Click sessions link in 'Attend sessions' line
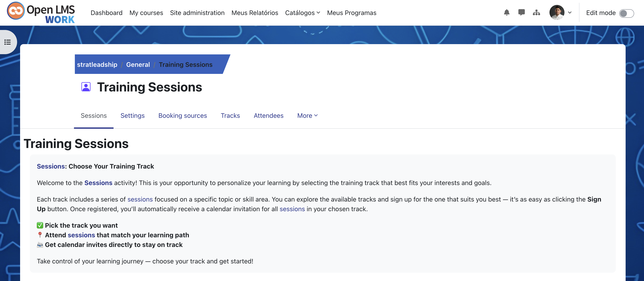644x281 pixels. pyautogui.click(x=81, y=235)
